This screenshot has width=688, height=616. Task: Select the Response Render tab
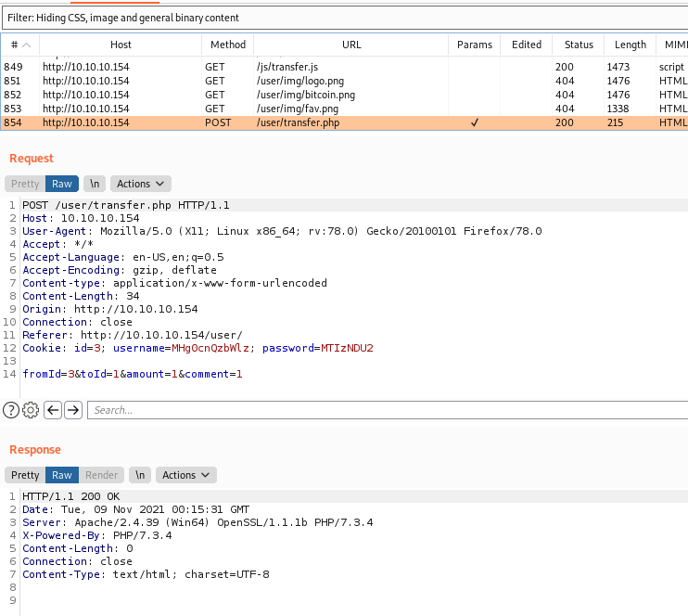(101, 475)
